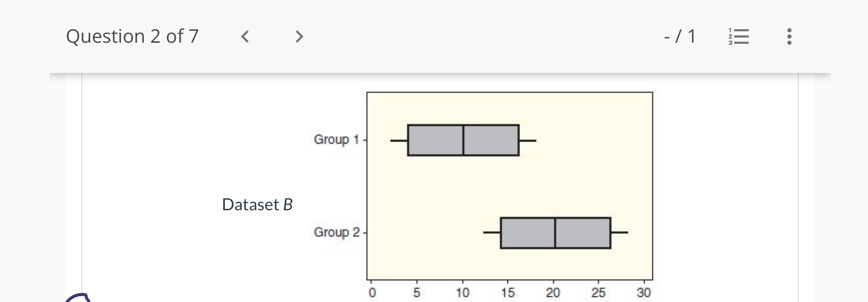868x302 pixels.
Task: Advance to Question 3 using forward arrow
Action: 299,37
